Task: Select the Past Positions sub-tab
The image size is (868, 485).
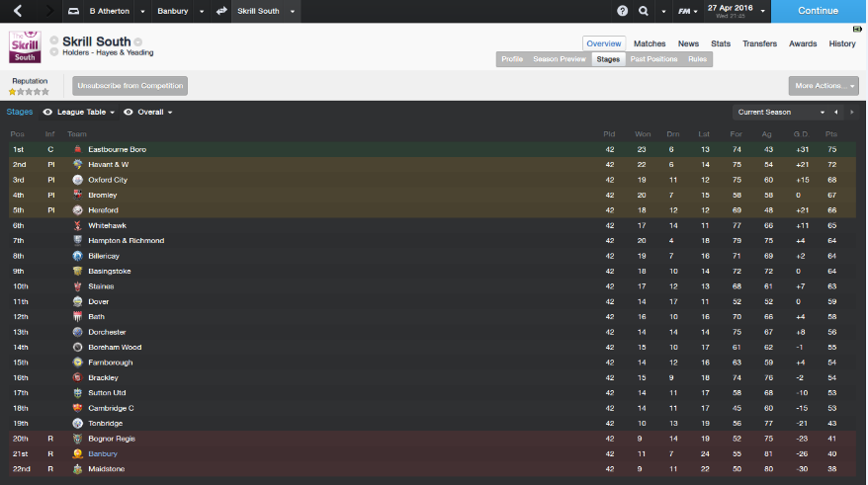Action: point(653,59)
